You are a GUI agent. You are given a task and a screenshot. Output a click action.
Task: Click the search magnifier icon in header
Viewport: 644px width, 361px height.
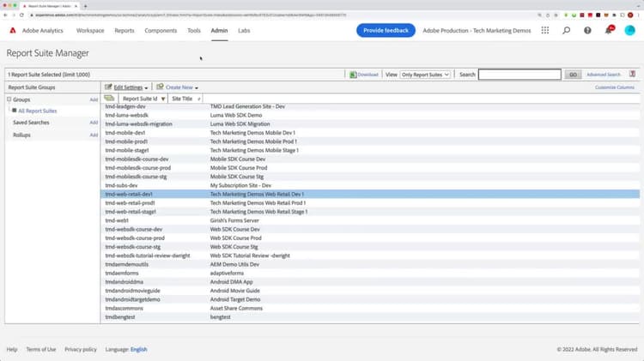(567, 30)
